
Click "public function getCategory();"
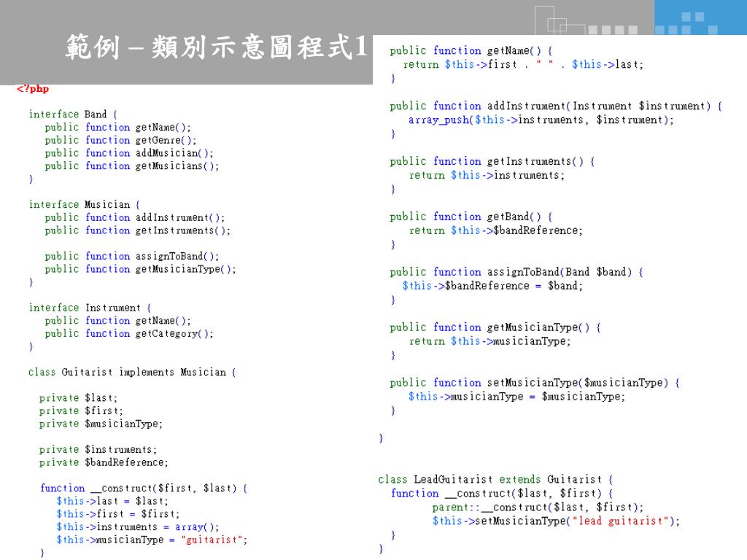[129, 333]
